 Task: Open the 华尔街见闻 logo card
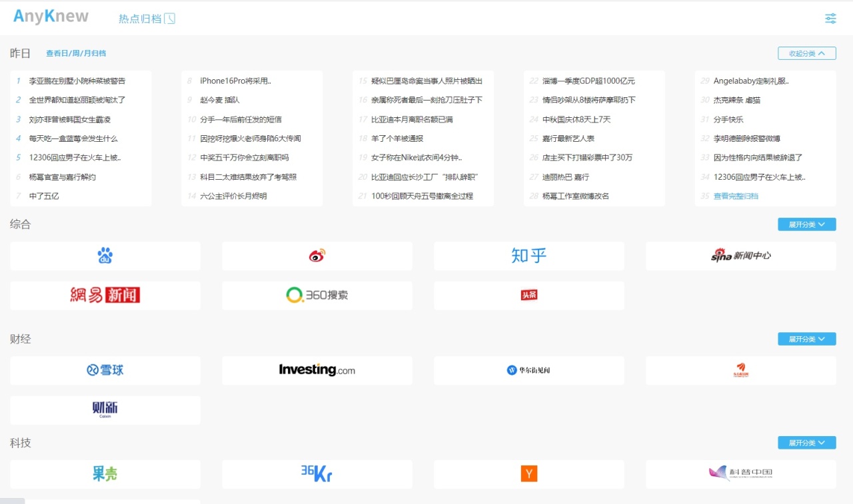coord(529,370)
